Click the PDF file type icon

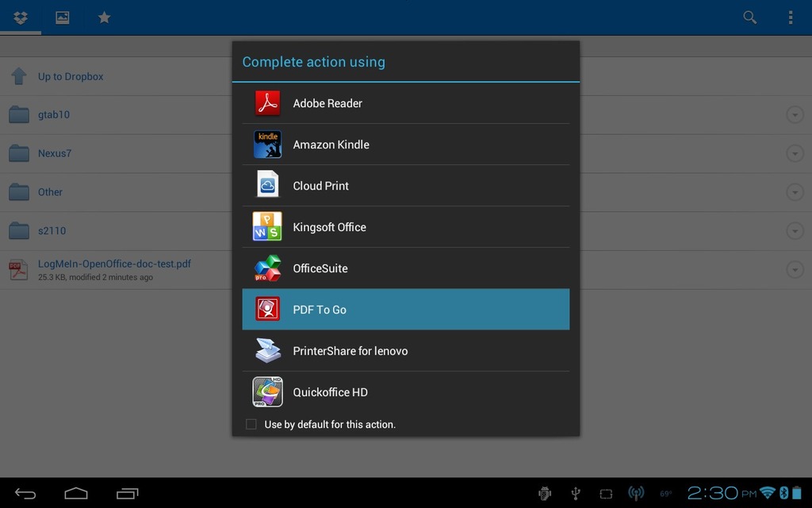pyautogui.click(x=18, y=270)
